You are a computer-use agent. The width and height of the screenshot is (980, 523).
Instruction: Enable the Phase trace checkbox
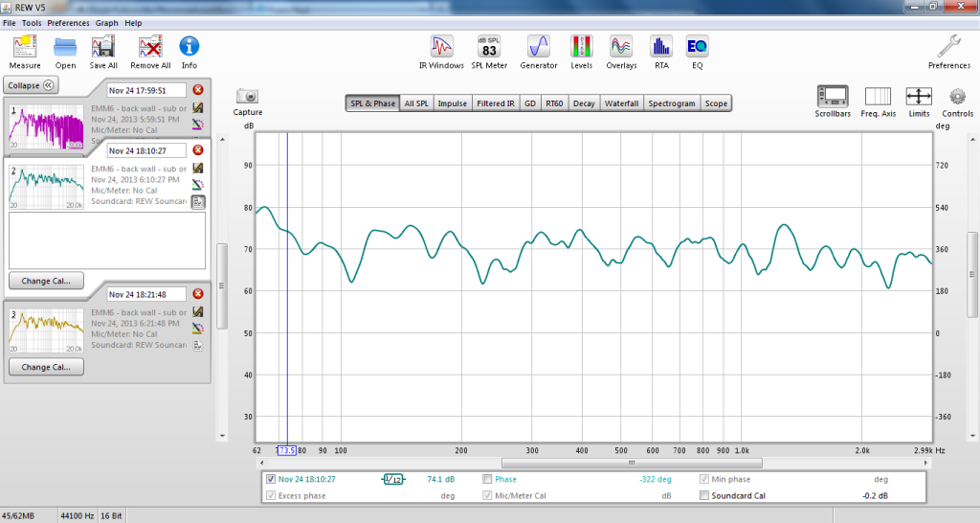[488, 479]
